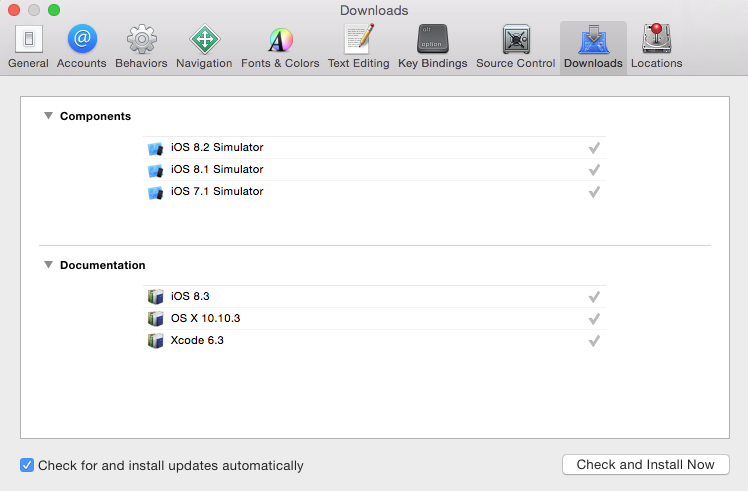Select the Key Bindings key icon

433,39
